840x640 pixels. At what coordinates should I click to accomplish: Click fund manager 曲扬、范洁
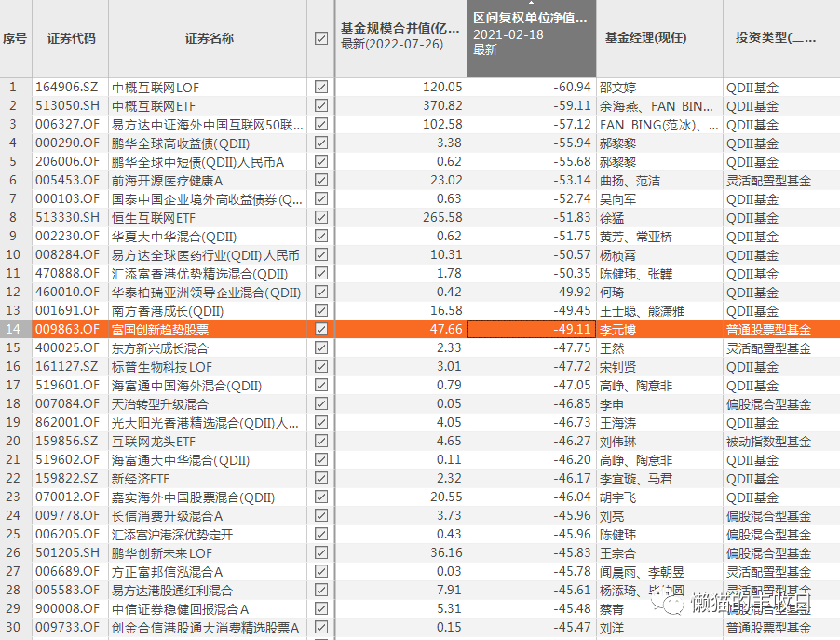tap(630, 181)
